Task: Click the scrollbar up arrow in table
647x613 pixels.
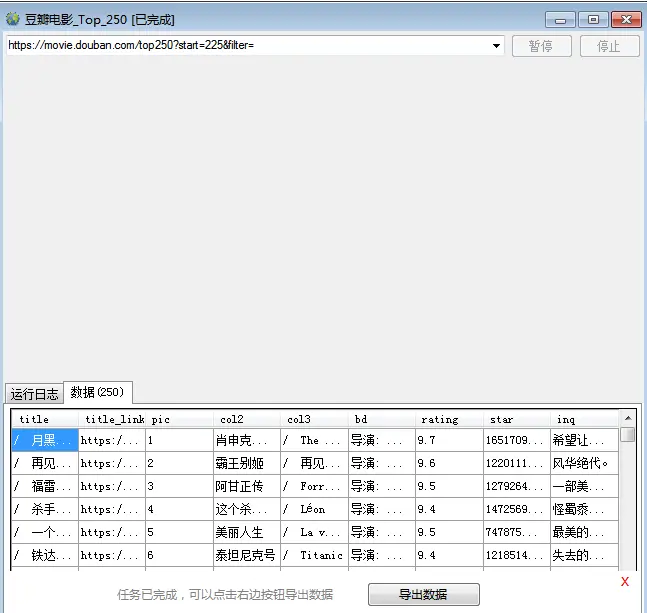Action: tap(628, 418)
